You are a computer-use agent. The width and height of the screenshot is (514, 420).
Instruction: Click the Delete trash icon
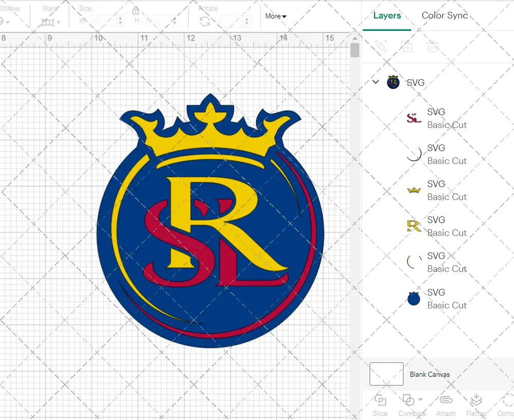[x=432, y=47]
